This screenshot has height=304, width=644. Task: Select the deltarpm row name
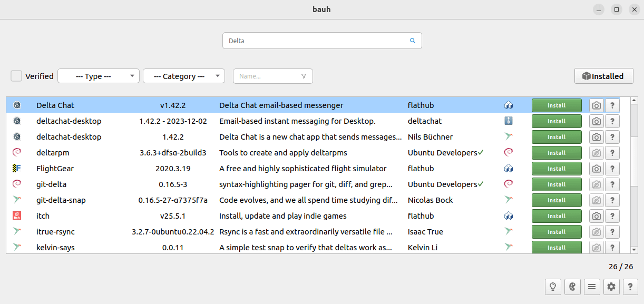coord(53,153)
